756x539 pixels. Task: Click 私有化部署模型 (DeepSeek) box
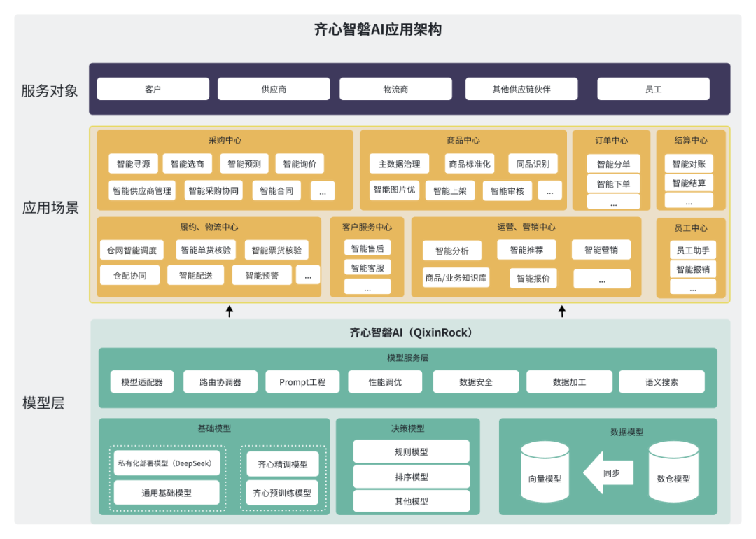pyautogui.click(x=165, y=463)
